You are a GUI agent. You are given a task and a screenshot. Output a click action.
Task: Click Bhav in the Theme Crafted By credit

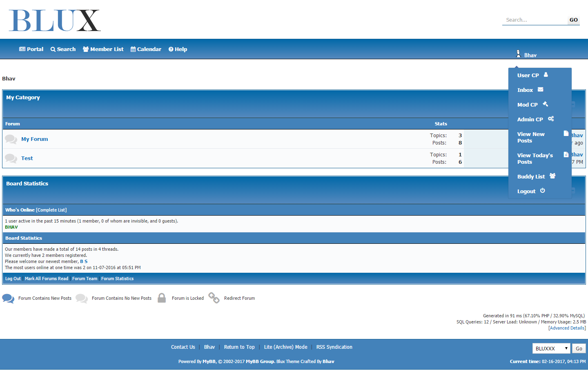pyautogui.click(x=329, y=361)
